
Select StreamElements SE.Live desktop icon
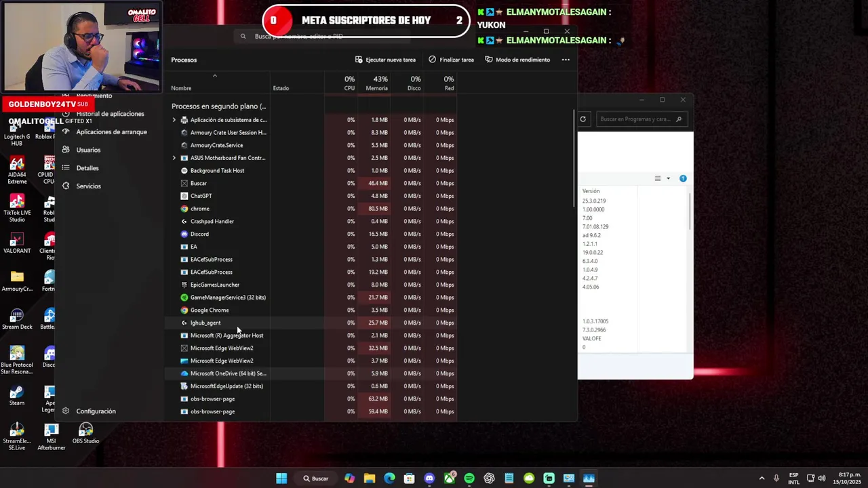pos(17,436)
